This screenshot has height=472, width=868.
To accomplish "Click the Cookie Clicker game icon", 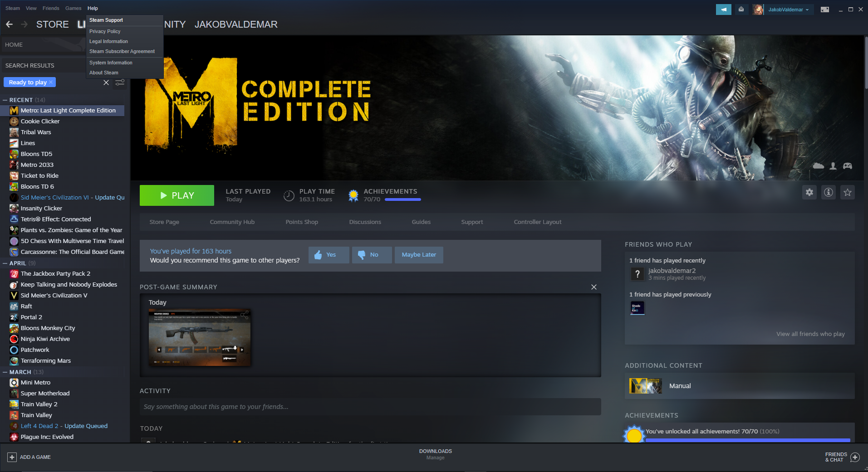I will coord(14,122).
